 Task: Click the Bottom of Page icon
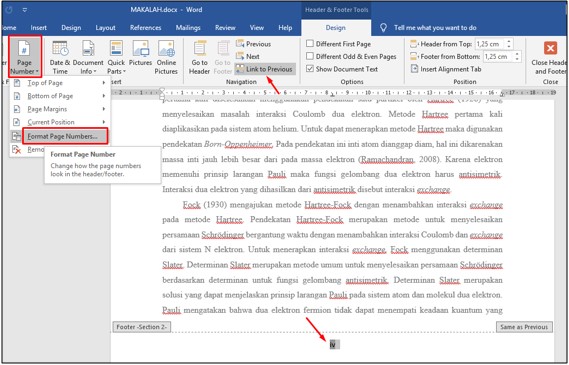[17, 96]
